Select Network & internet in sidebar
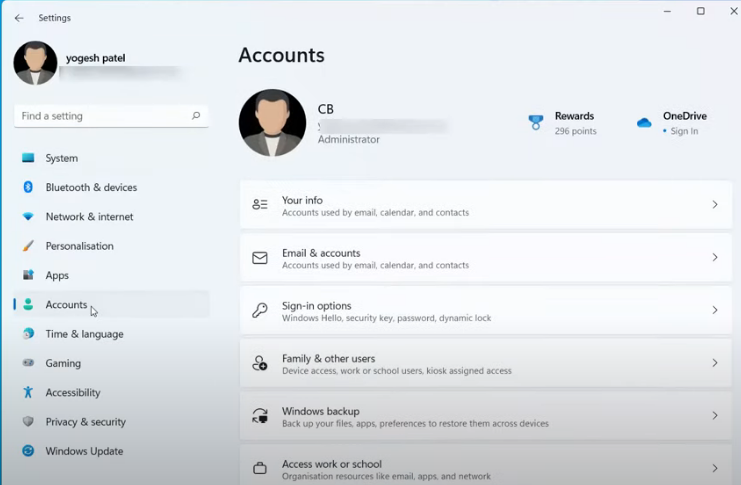741x485 pixels. click(x=89, y=217)
